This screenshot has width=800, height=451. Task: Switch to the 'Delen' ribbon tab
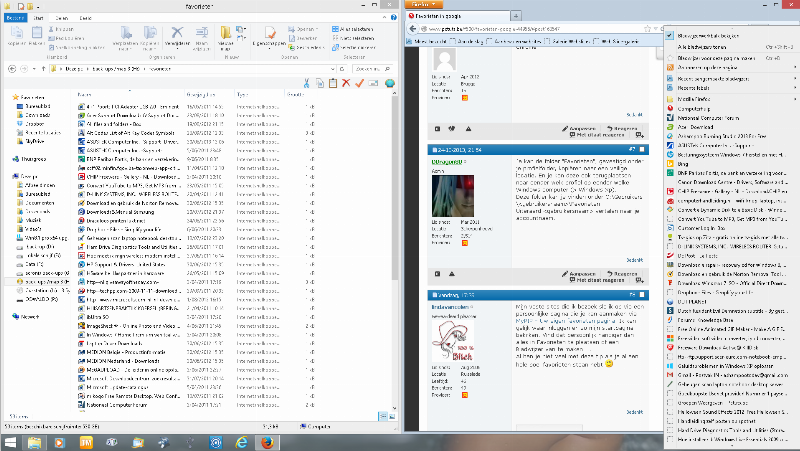pos(60,18)
